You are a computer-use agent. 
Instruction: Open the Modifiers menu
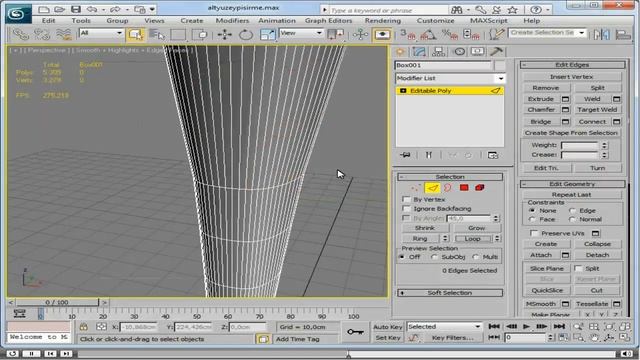[232, 20]
